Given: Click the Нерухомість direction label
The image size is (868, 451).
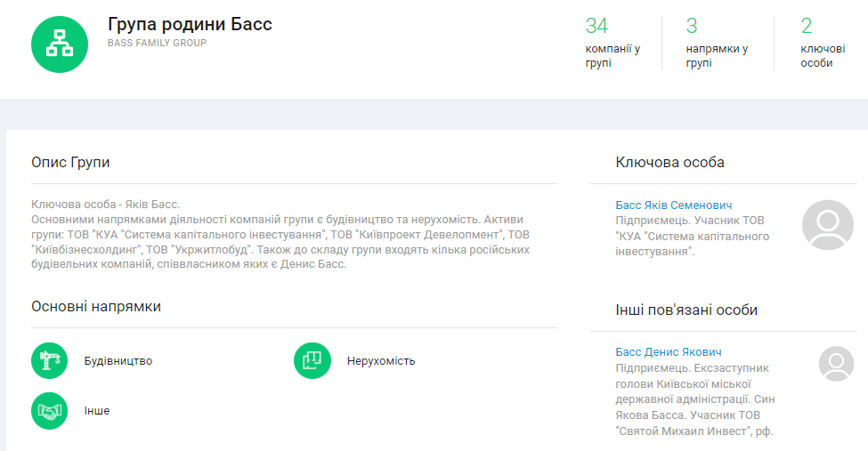Looking at the screenshot, I should click(381, 361).
